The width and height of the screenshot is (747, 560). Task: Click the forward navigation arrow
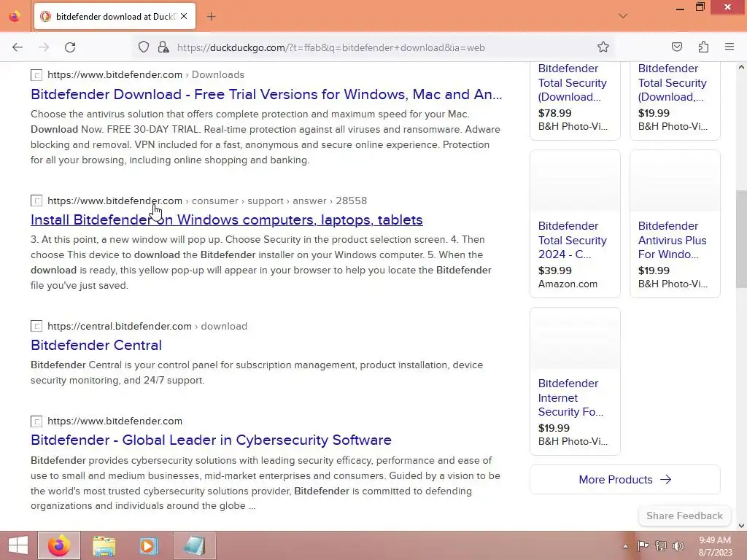(44, 47)
